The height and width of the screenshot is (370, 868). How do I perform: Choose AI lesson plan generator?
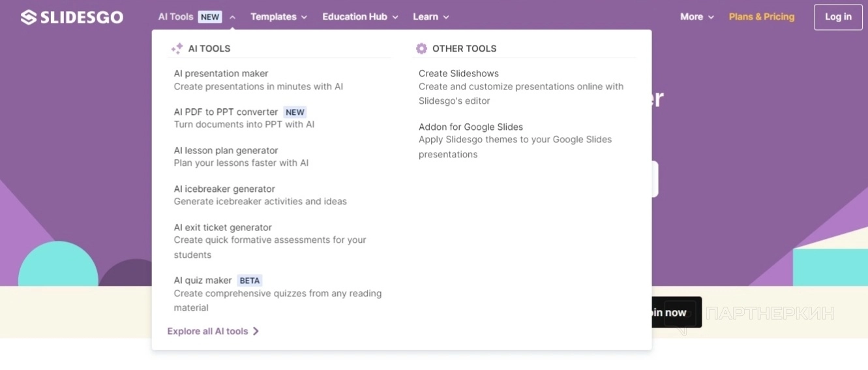click(x=226, y=151)
